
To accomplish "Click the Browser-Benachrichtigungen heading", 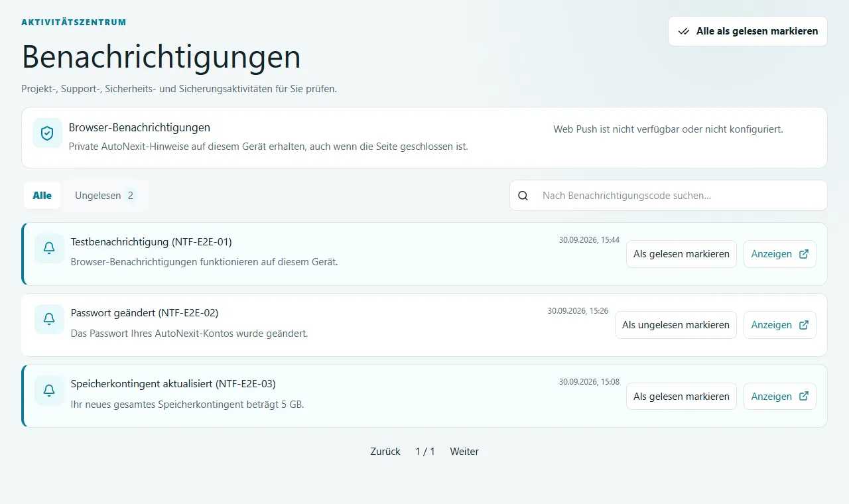I will 139,127.
